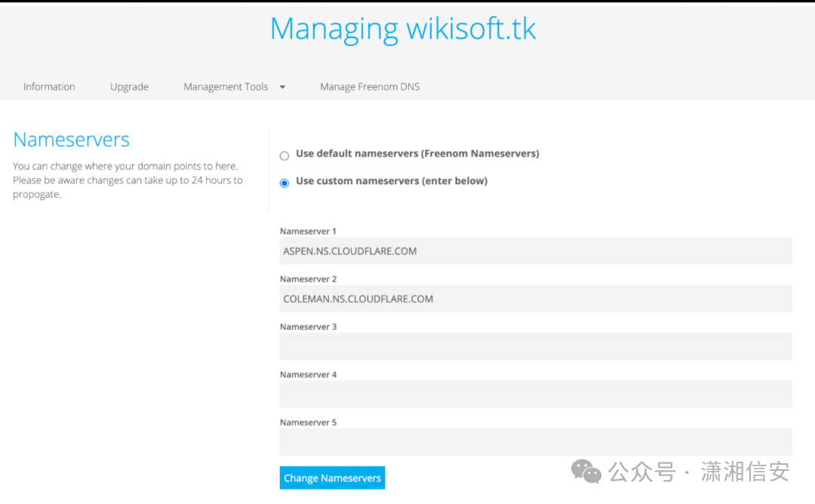815x504 pixels.
Task: Click the description text about 24 hours propagation
Action: coord(128,180)
